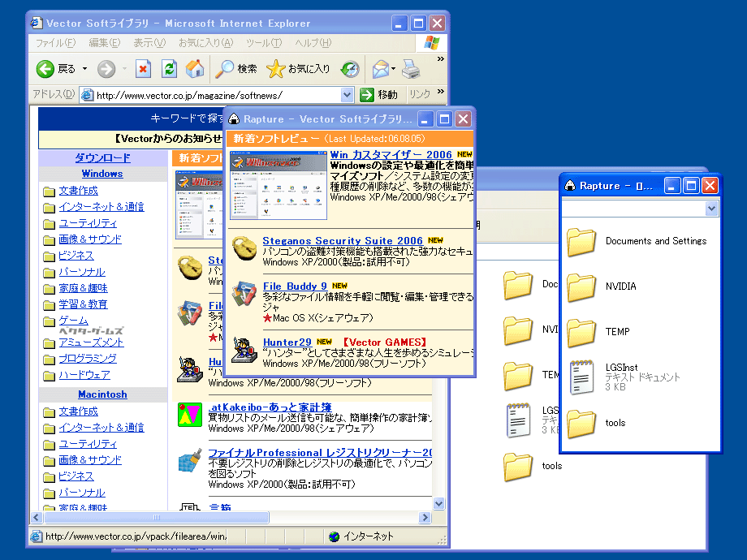Open the Windows インターネット＆通信 link

click(101, 207)
